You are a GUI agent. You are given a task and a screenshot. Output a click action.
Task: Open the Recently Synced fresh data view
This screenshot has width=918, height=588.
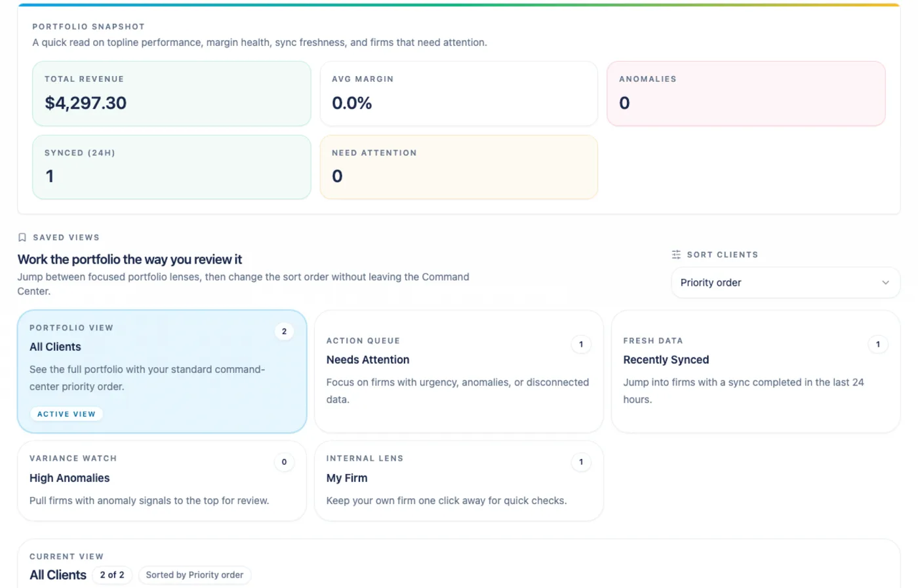click(755, 372)
